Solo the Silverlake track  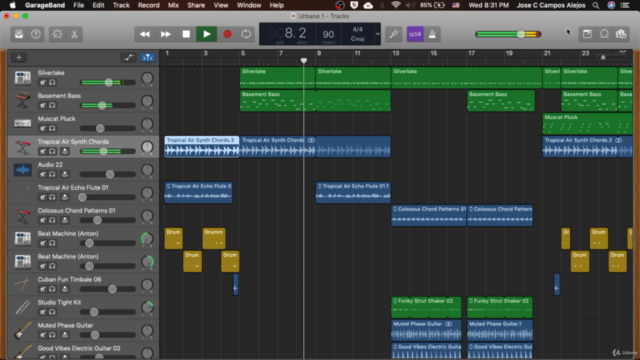[52, 82]
